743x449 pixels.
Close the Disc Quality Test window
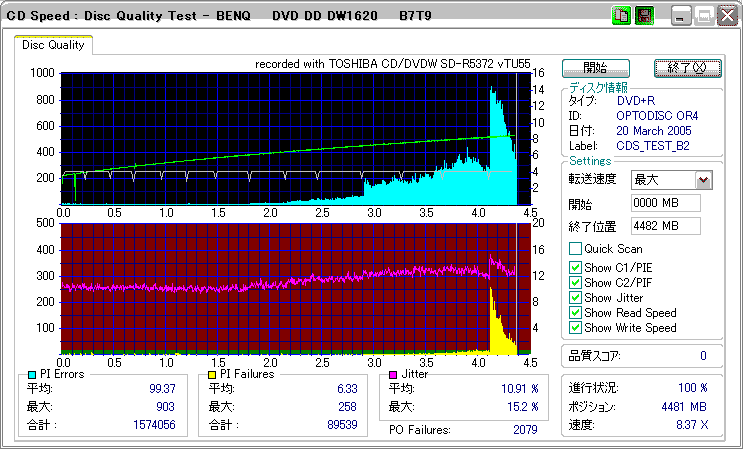point(726,17)
